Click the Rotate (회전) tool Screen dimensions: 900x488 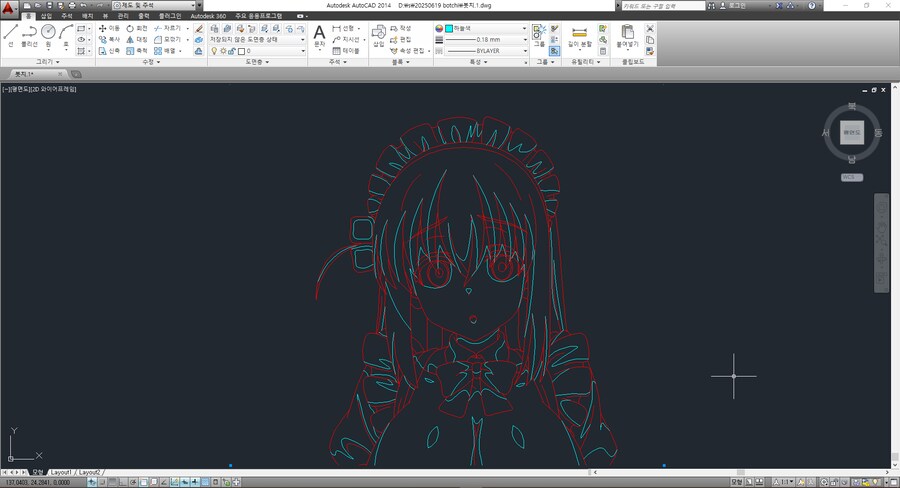click(x=136, y=28)
